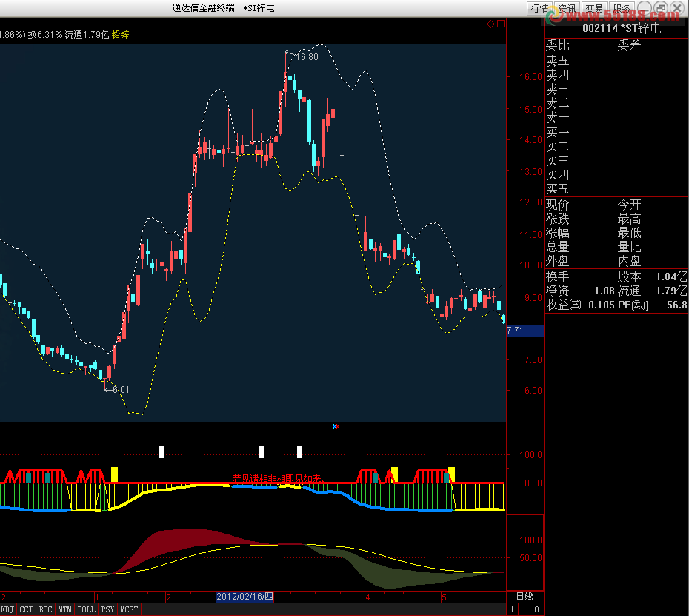The image size is (689, 616).
Task: Select the 2012/02/16/四 date label
Action: (x=244, y=597)
